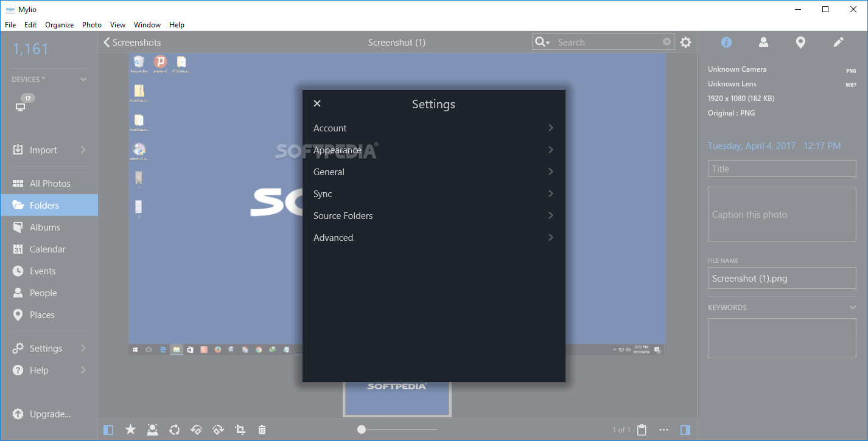The image size is (868, 441).
Task: Open the Albums view
Action: click(49, 227)
